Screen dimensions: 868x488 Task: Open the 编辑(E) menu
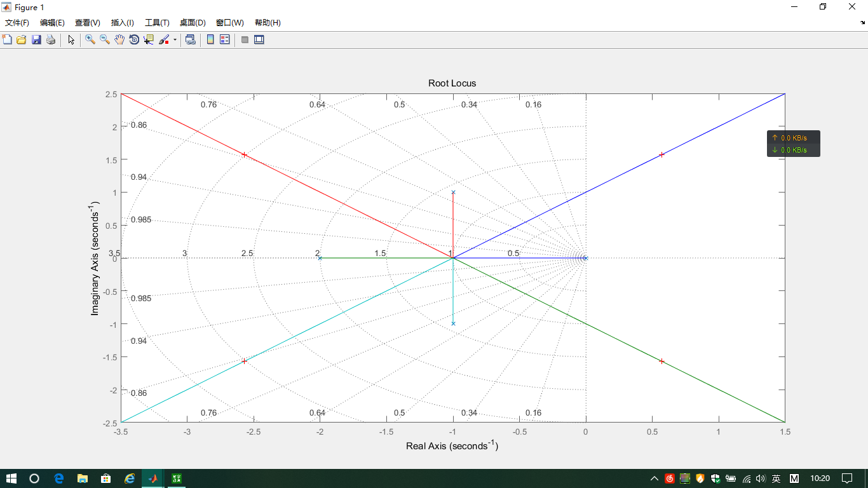click(x=53, y=23)
